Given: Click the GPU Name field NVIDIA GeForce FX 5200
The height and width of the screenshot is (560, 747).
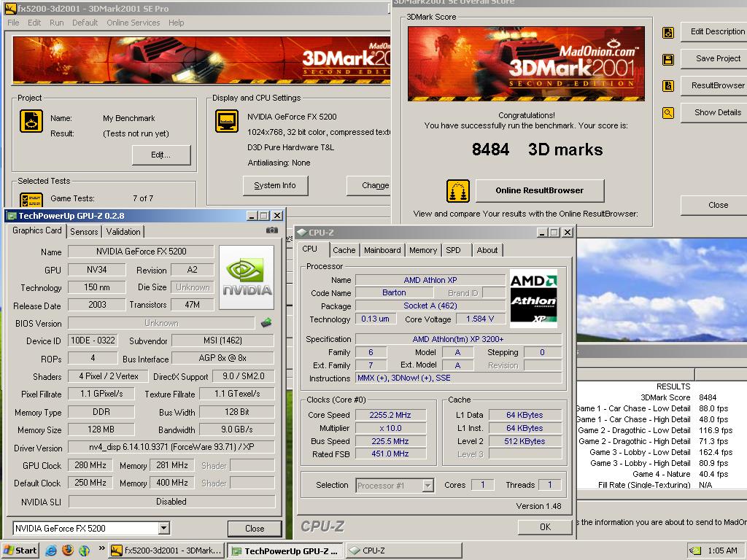Looking at the screenshot, I should (x=141, y=252).
